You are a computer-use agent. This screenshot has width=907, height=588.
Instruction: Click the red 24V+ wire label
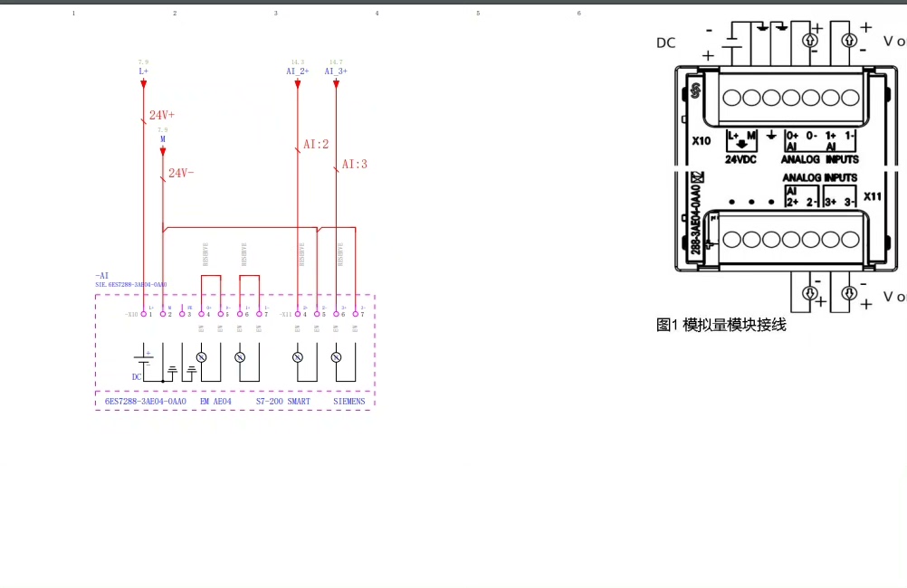pos(162,115)
